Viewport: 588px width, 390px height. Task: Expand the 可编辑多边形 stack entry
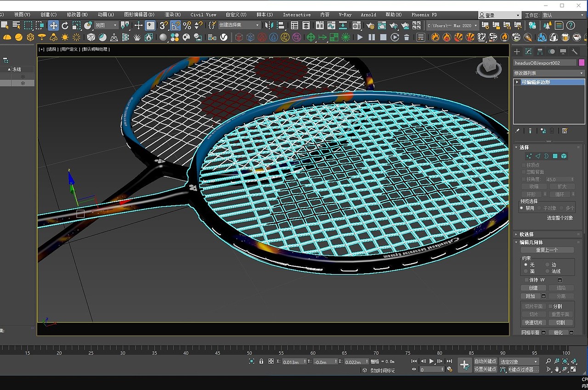[518, 82]
